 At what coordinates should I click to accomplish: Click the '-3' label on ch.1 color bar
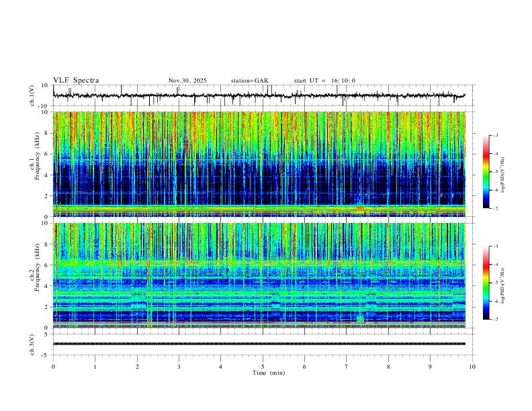point(495,135)
